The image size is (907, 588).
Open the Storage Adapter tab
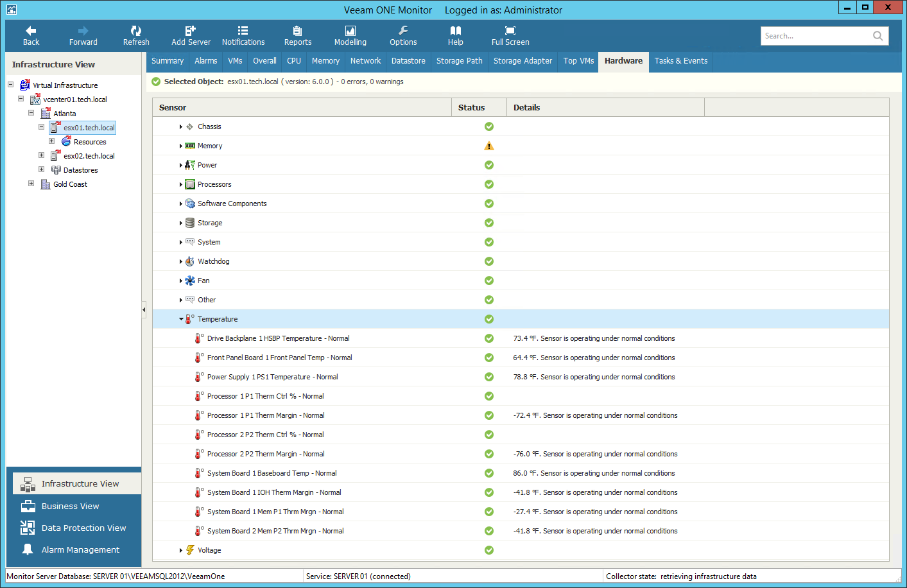523,61
